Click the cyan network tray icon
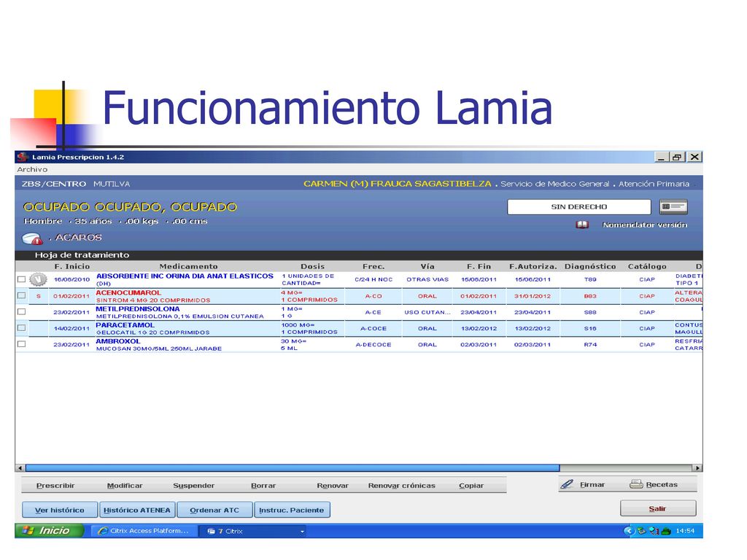Viewport: 747px width, 560px height. tap(654, 531)
